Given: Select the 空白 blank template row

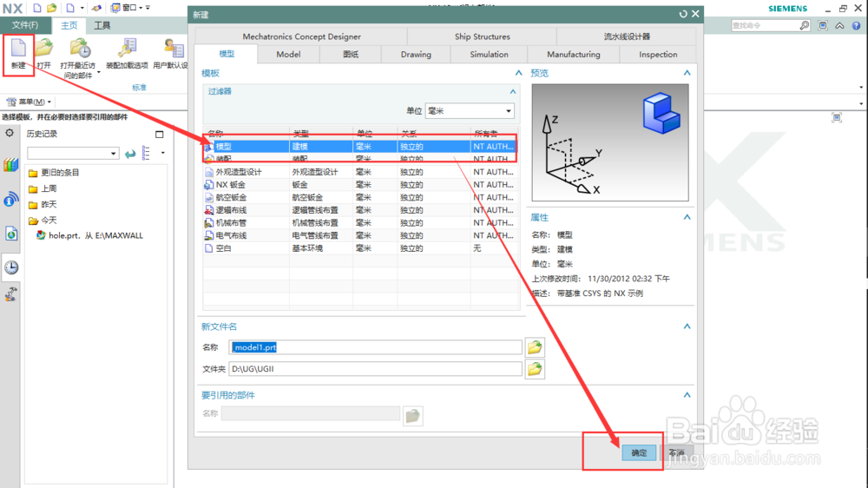Looking at the screenshot, I should 360,248.
